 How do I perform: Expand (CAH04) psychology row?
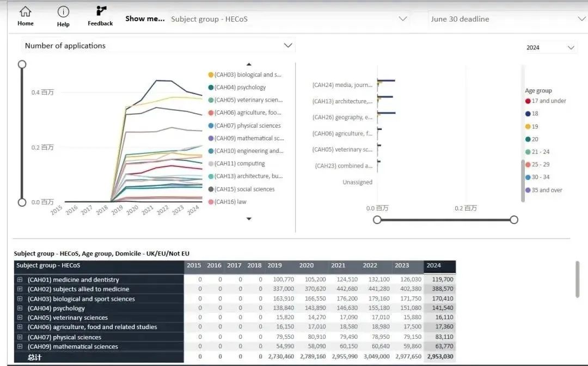(x=20, y=308)
